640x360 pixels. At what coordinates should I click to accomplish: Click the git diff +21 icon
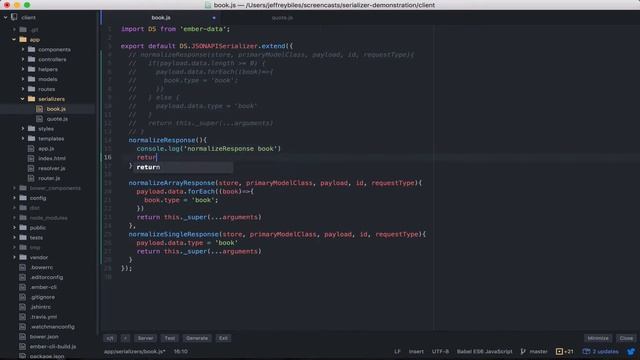tap(559, 351)
